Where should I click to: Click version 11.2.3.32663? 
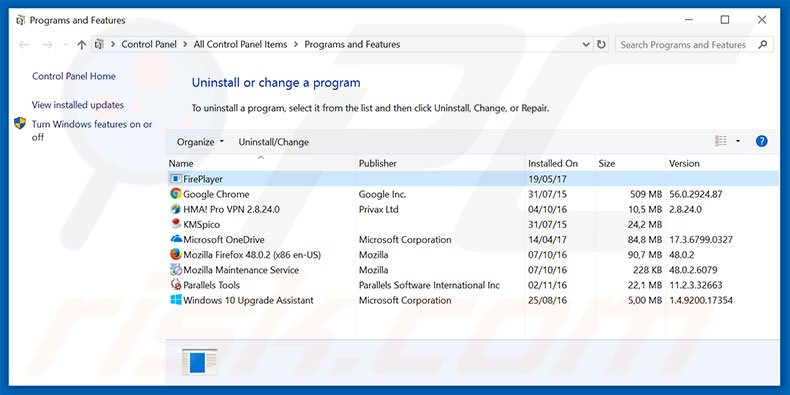696,285
